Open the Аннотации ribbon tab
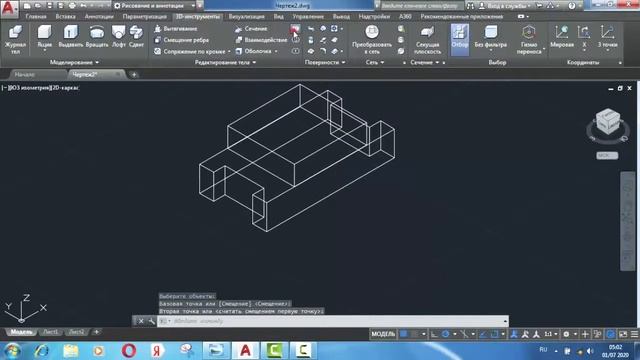Image resolution: width=640 pixels, height=360 pixels. click(x=99, y=17)
